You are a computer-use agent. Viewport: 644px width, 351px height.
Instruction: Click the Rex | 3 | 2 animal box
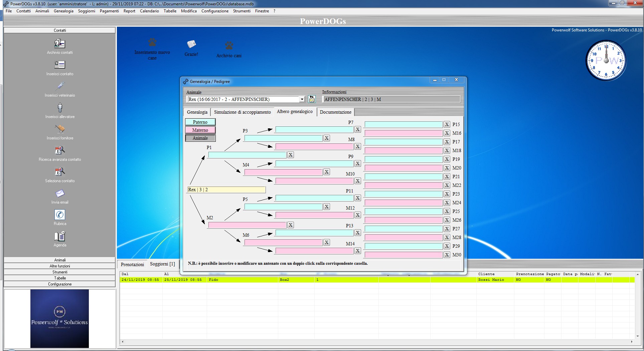point(226,190)
